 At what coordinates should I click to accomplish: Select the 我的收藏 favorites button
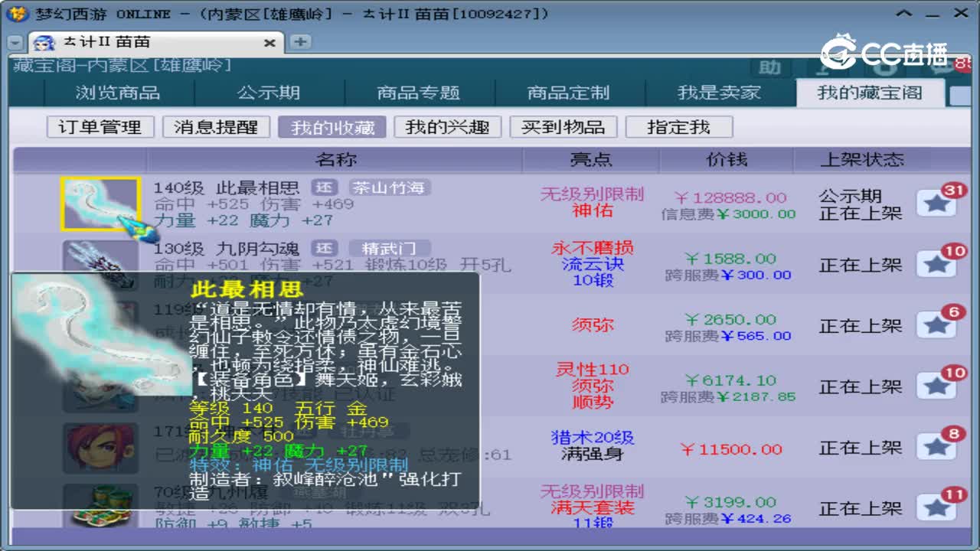[332, 127]
